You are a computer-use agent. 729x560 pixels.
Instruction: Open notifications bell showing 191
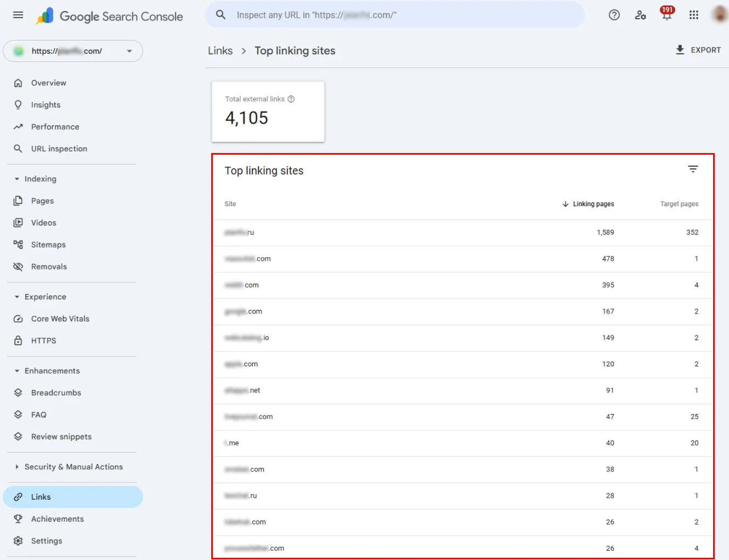tap(666, 14)
